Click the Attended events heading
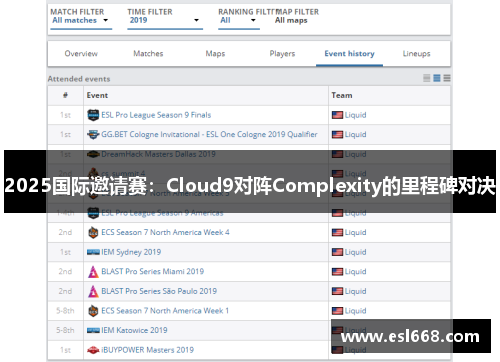The width and height of the screenshot is (500, 362). (x=79, y=79)
